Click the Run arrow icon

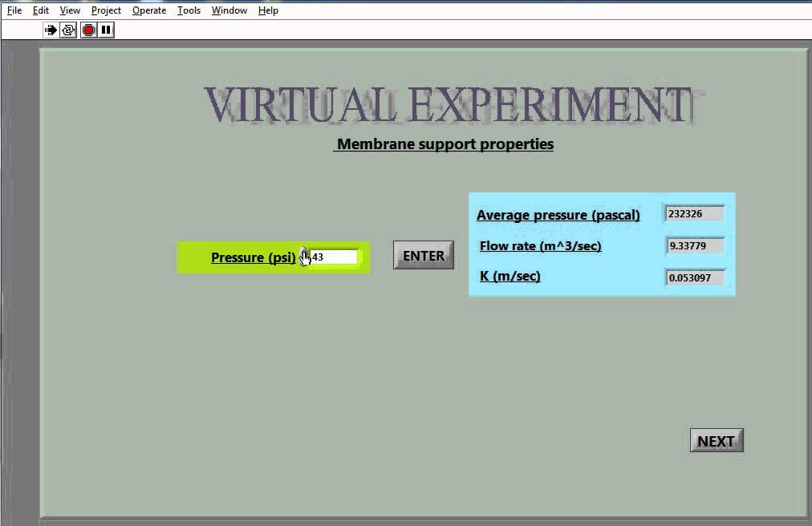pos(51,30)
